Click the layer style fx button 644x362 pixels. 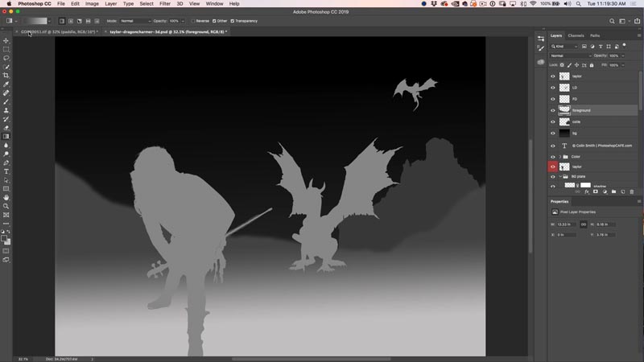(587, 191)
